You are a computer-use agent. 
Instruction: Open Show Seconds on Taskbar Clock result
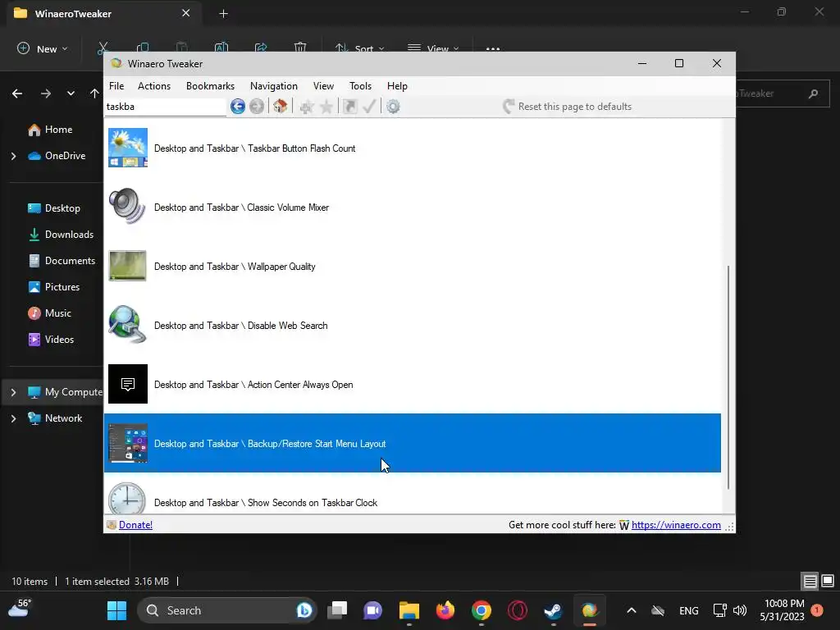pos(412,494)
